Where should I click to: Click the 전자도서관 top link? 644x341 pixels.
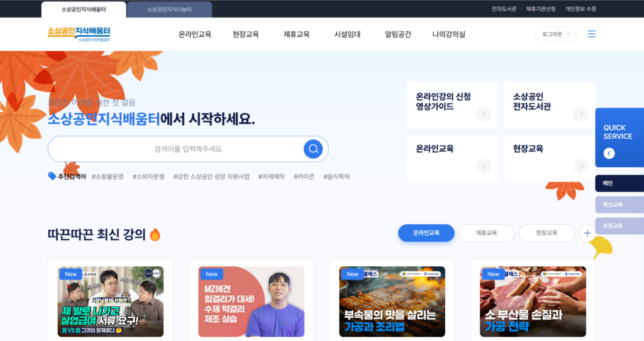point(504,9)
